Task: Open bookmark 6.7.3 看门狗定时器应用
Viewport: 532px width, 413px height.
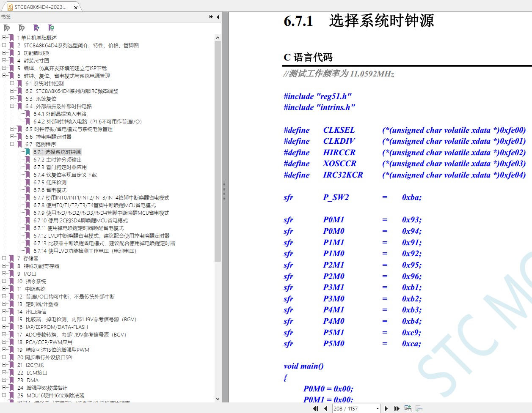Action: coord(60,167)
